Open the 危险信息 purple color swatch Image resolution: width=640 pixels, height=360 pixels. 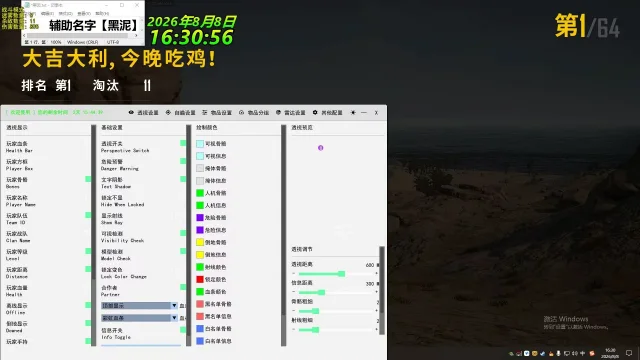tap(200, 230)
